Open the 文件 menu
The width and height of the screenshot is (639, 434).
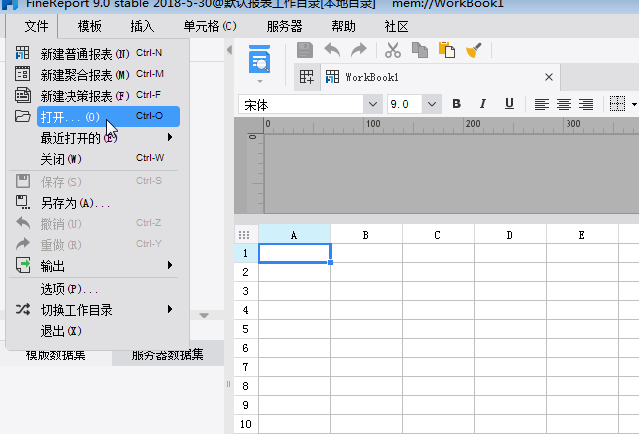(36, 26)
